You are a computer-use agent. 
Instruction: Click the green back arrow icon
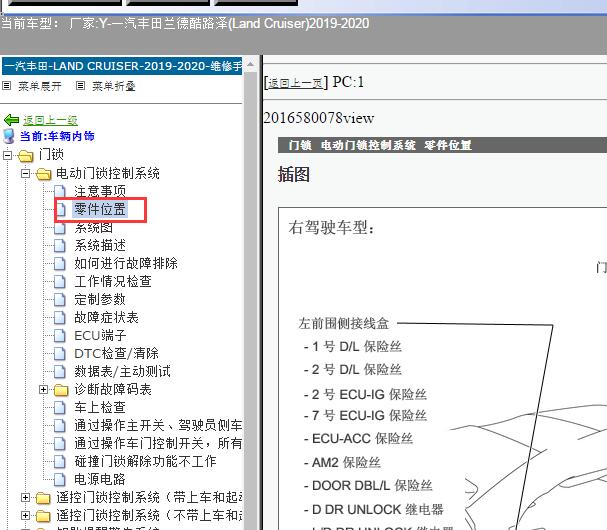[x=11, y=120]
